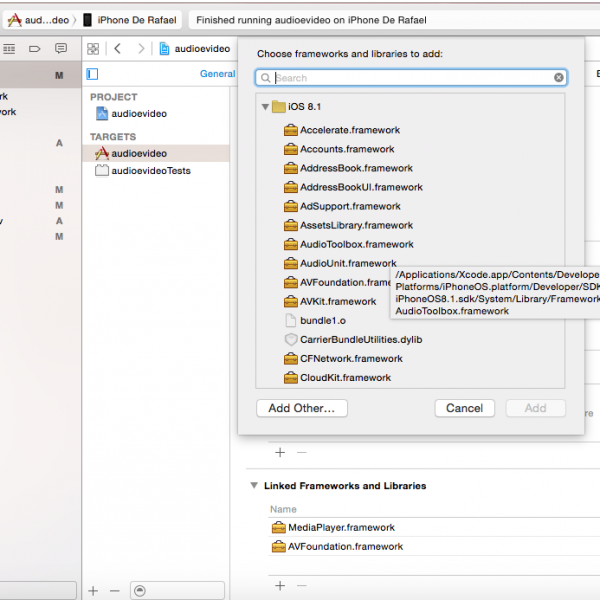Click the Accelerate.framework toolbox icon
Image resolution: width=600 pixels, height=600 pixels.
tap(291, 130)
